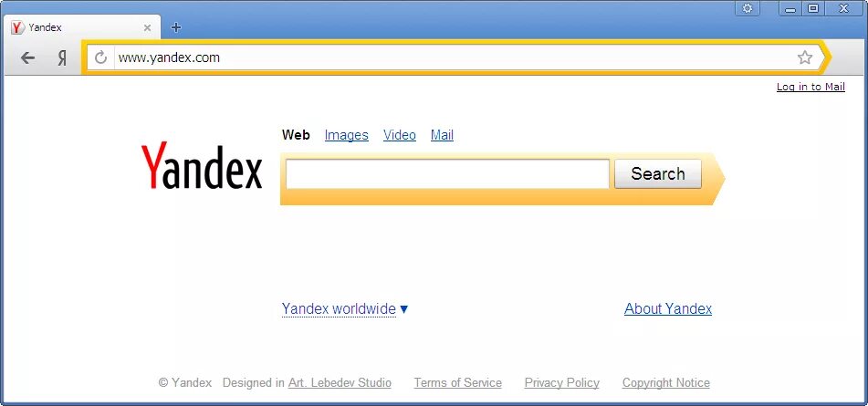
Task: Go back using the back arrow
Action: (27, 57)
